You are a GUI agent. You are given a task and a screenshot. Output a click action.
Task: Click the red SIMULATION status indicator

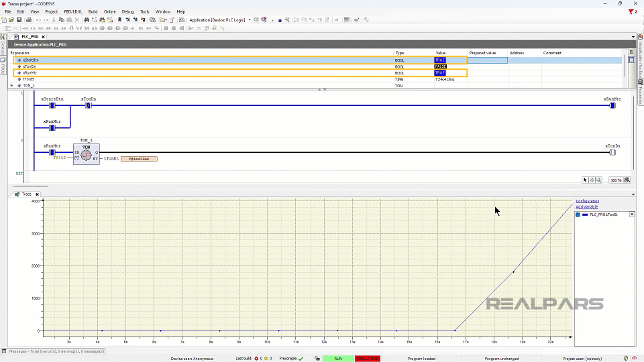[x=368, y=358]
